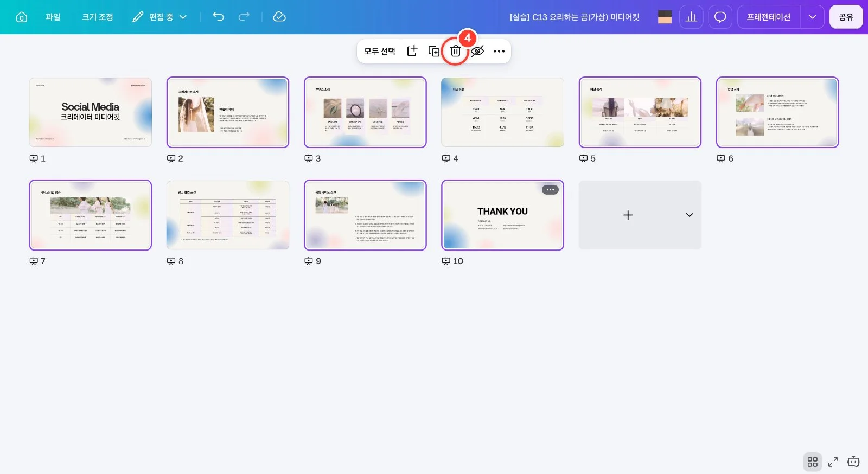Select slide 6 thumbnail
The width and height of the screenshot is (868, 474).
[777, 112]
